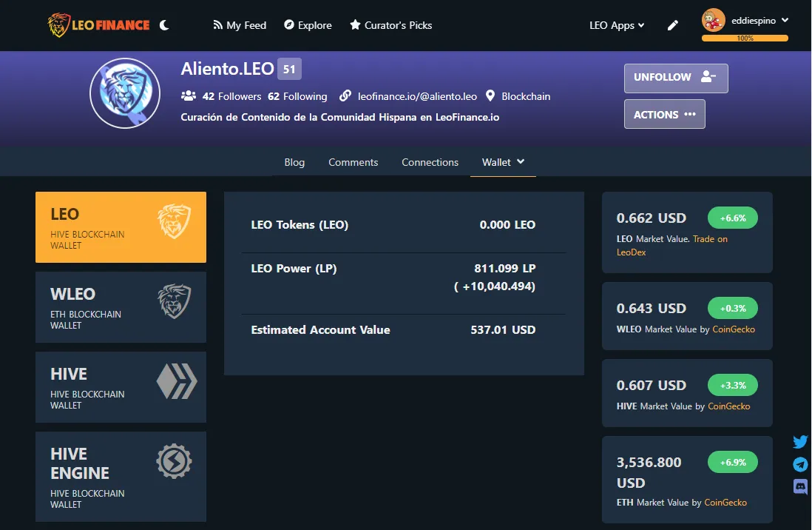
Task: Open CoinGecko link for ETH
Action: 725,503
